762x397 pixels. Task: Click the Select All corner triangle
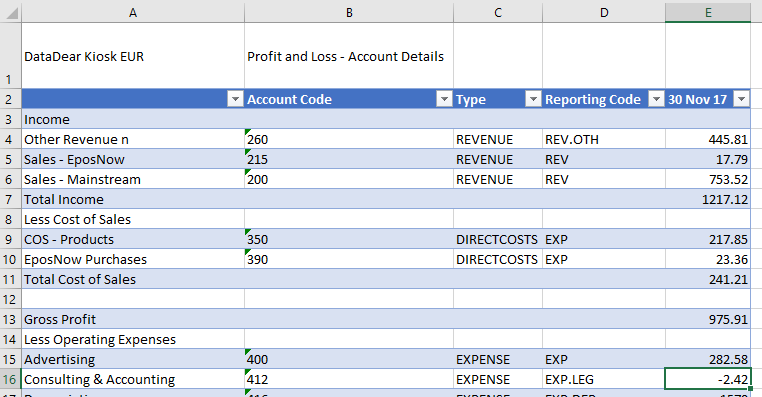11,12
